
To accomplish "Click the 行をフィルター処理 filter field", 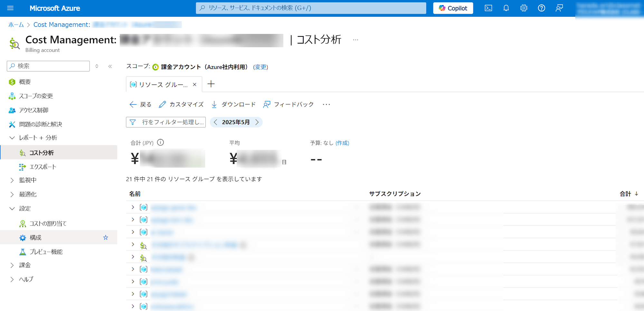I will pyautogui.click(x=166, y=122).
